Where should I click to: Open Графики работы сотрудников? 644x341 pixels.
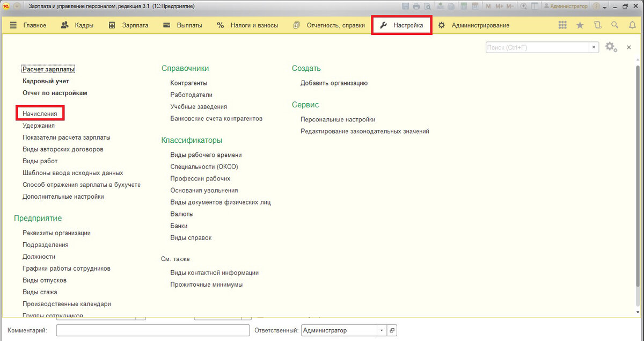pyautogui.click(x=67, y=269)
